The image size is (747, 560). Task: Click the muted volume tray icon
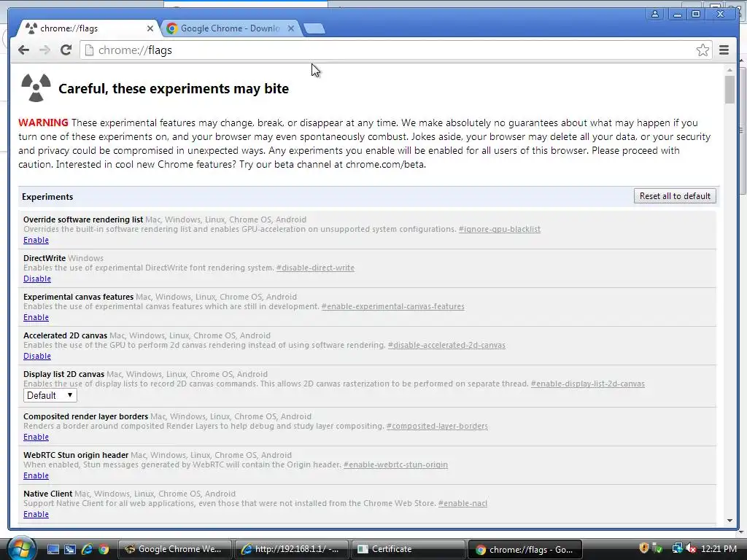pos(691,548)
